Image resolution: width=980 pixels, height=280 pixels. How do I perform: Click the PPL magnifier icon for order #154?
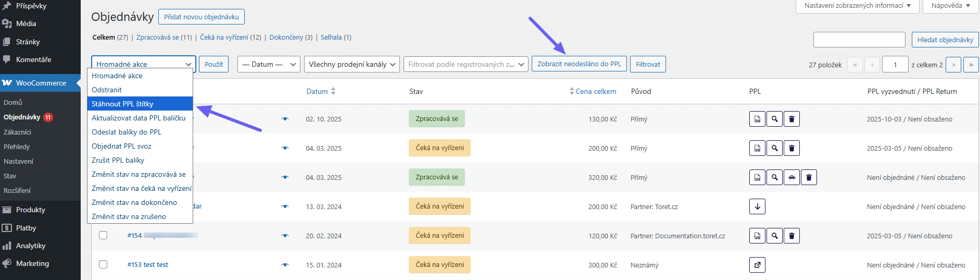pyautogui.click(x=775, y=236)
